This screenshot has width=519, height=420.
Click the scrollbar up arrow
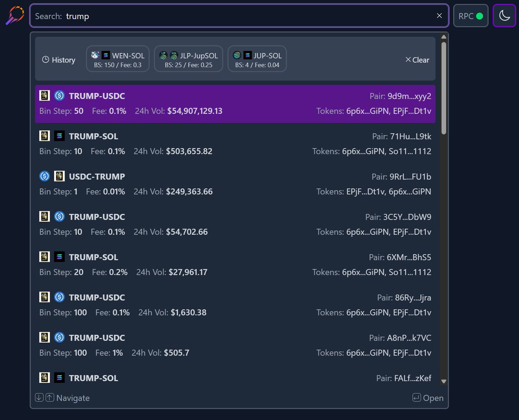click(x=443, y=37)
